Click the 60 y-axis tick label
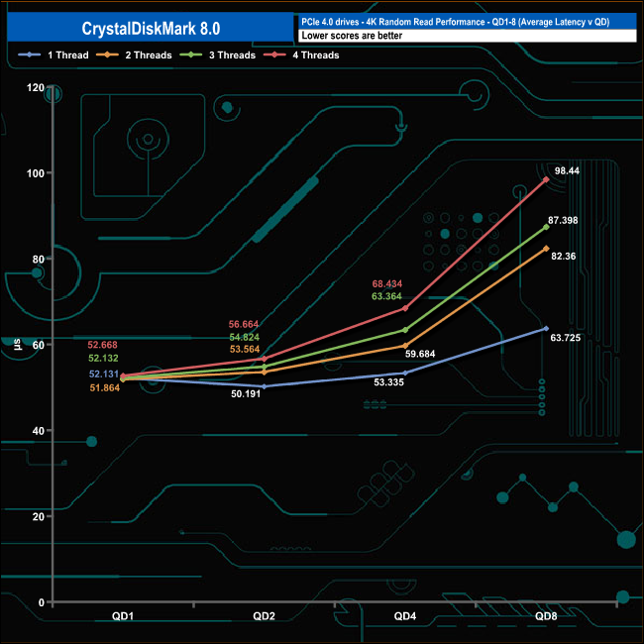Viewport: 644px width, 644px height. (x=39, y=345)
